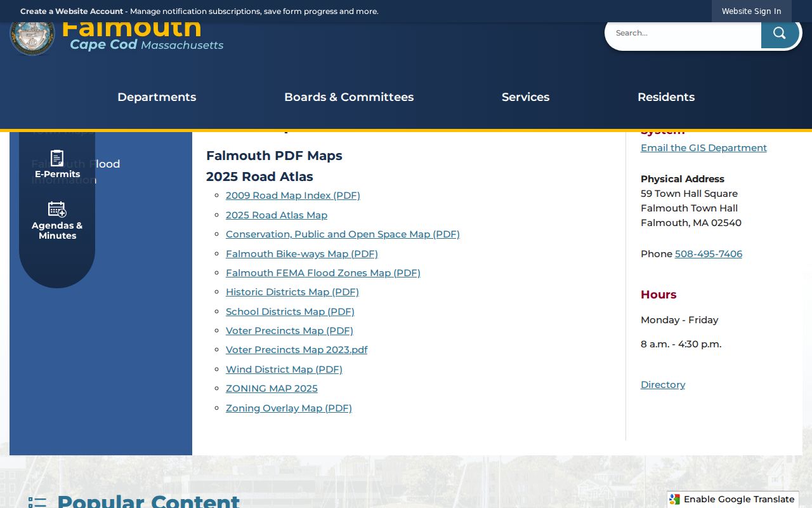Image resolution: width=812 pixels, height=508 pixels.
Task: Click '8 a.m. - 4:30 p.m.' text
Action: click(x=681, y=344)
